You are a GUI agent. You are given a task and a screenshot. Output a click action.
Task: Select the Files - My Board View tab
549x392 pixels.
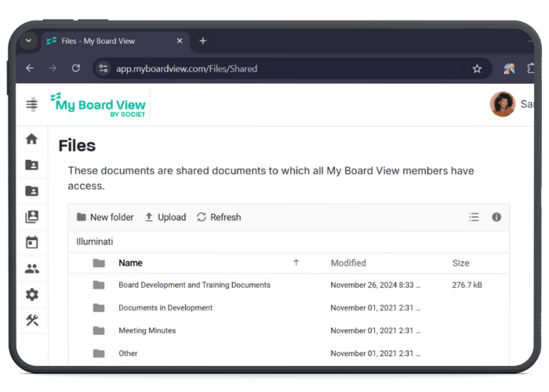(115, 42)
